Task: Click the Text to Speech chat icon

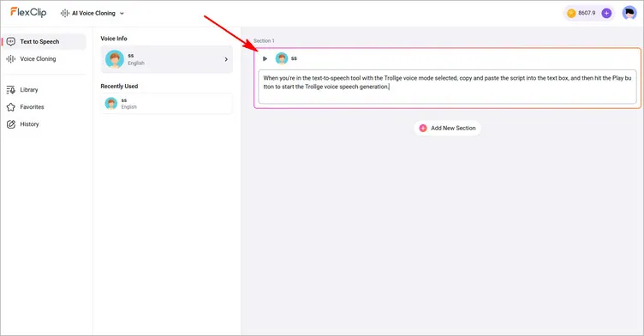Action: tap(11, 41)
